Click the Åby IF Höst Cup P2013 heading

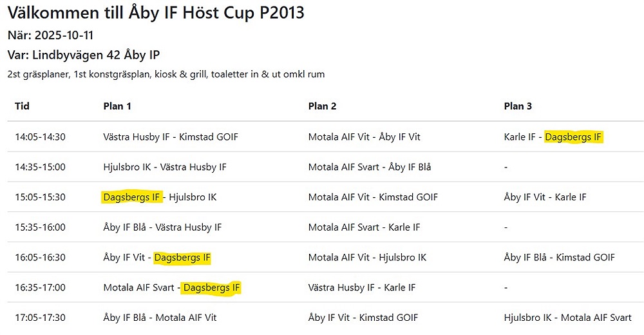(x=156, y=12)
